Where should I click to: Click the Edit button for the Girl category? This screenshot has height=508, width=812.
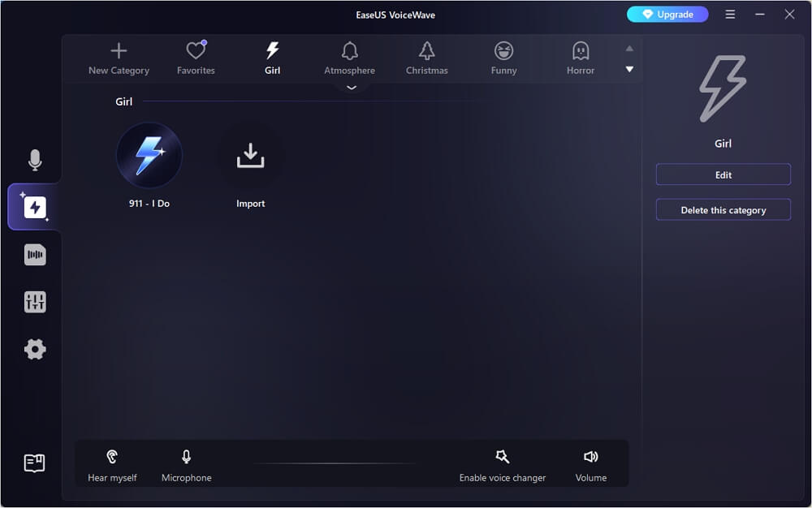pyautogui.click(x=723, y=174)
